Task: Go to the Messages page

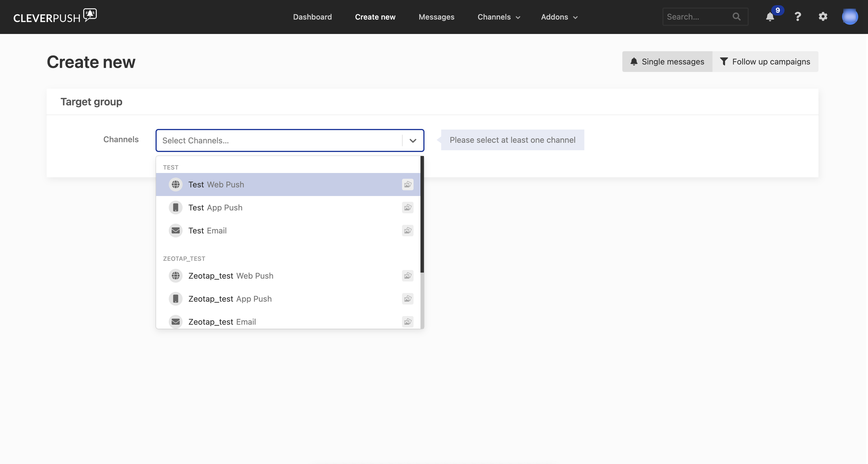Action: tap(436, 17)
